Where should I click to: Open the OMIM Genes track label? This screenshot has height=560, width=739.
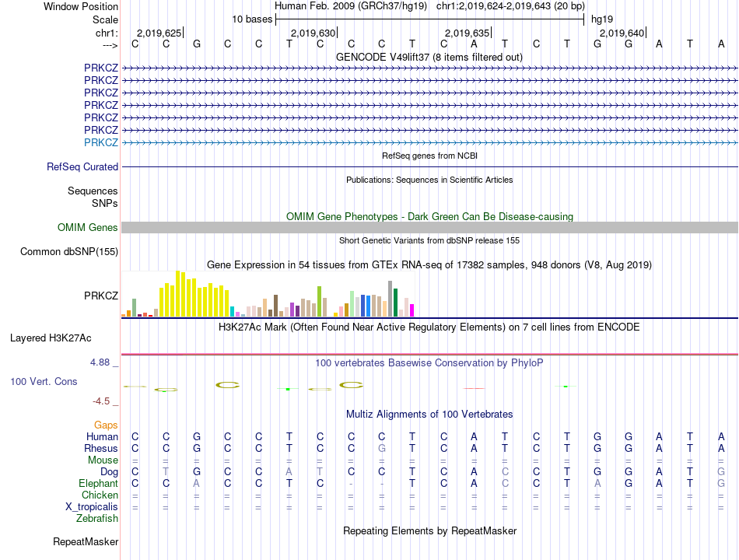pos(88,228)
